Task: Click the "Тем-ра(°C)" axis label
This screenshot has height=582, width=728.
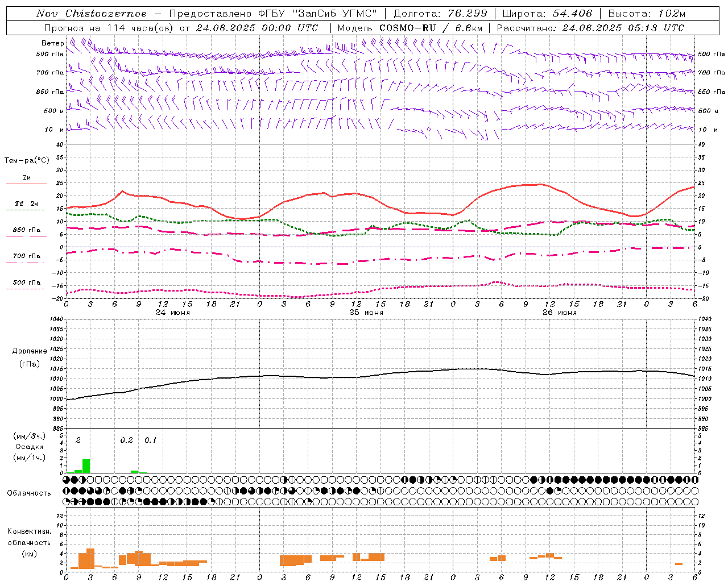Action: click(27, 161)
